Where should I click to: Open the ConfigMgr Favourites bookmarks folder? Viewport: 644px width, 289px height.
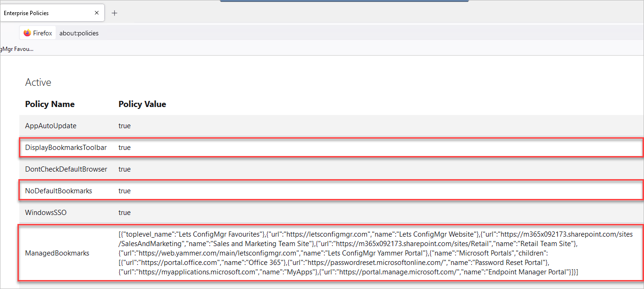point(17,49)
